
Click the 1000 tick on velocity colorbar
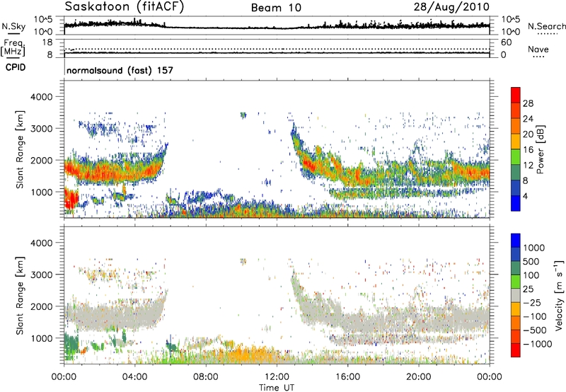[534, 248]
